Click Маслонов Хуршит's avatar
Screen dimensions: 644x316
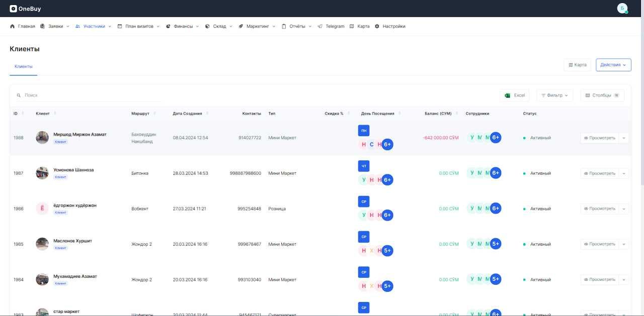pyautogui.click(x=42, y=244)
